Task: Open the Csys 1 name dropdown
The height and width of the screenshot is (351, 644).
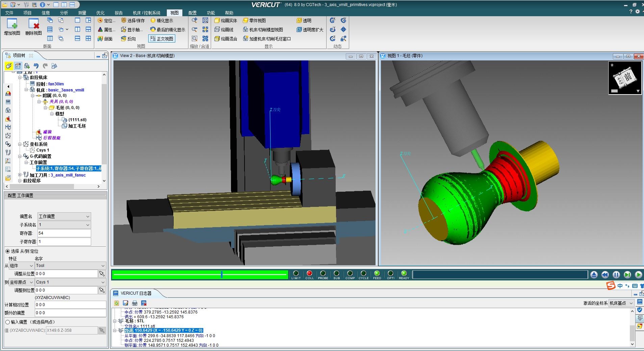Action: tap(71, 282)
